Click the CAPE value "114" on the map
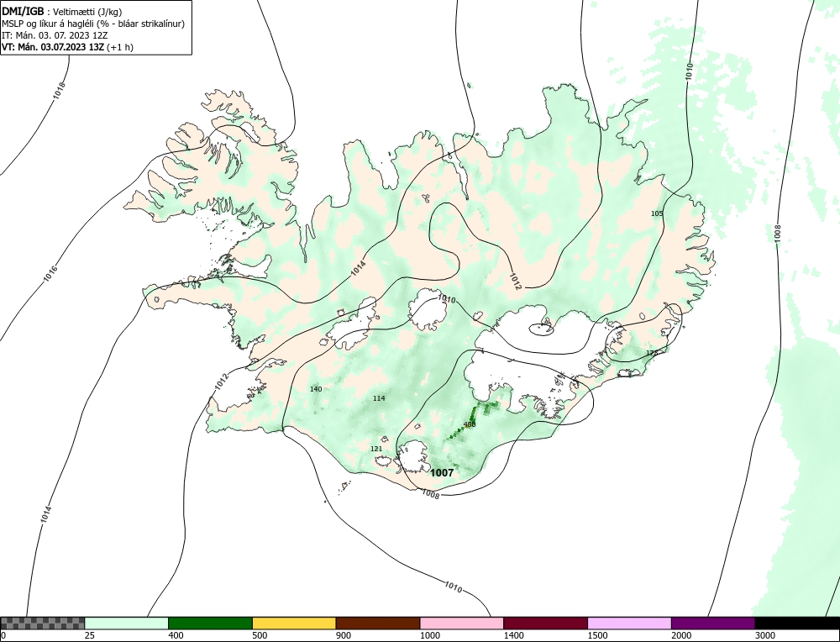This screenshot has width=840, height=642. click(x=379, y=398)
